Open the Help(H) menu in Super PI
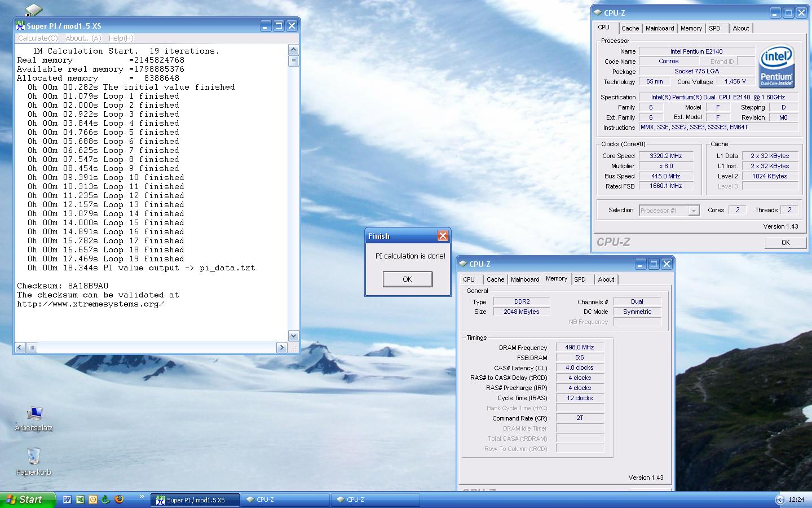This screenshot has height=508, width=812. 121,38
